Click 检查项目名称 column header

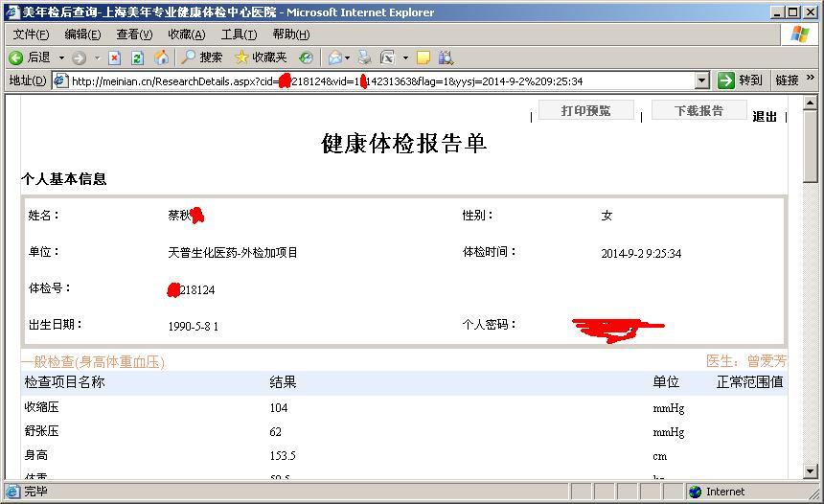(x=64, y=382)
